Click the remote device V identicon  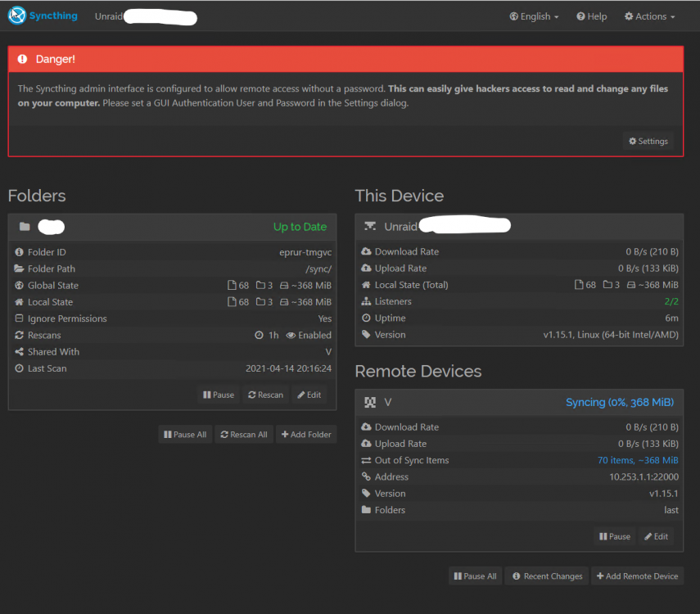(x=370, y=402)
